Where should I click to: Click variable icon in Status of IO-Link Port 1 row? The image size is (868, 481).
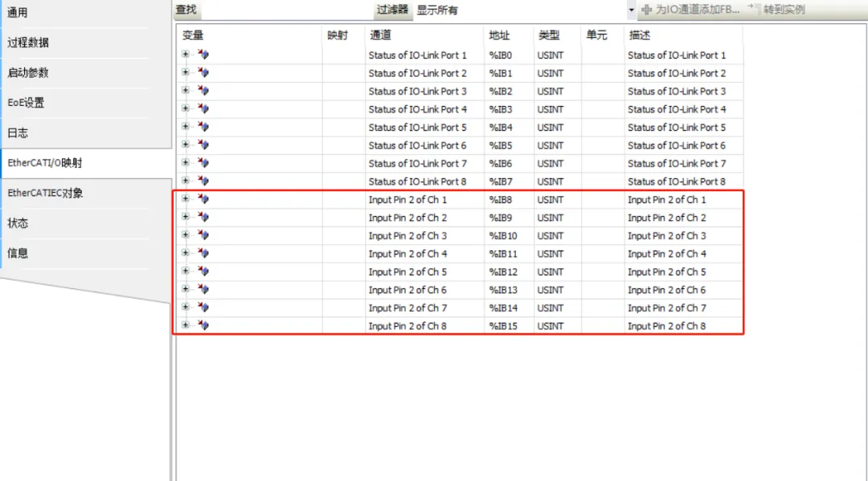[203, 55]
